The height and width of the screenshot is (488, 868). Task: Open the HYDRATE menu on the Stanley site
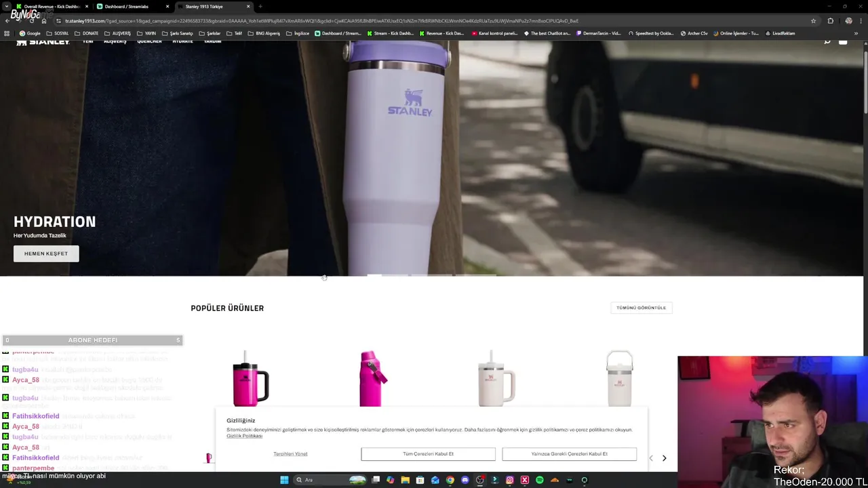(x=182, y=41)
